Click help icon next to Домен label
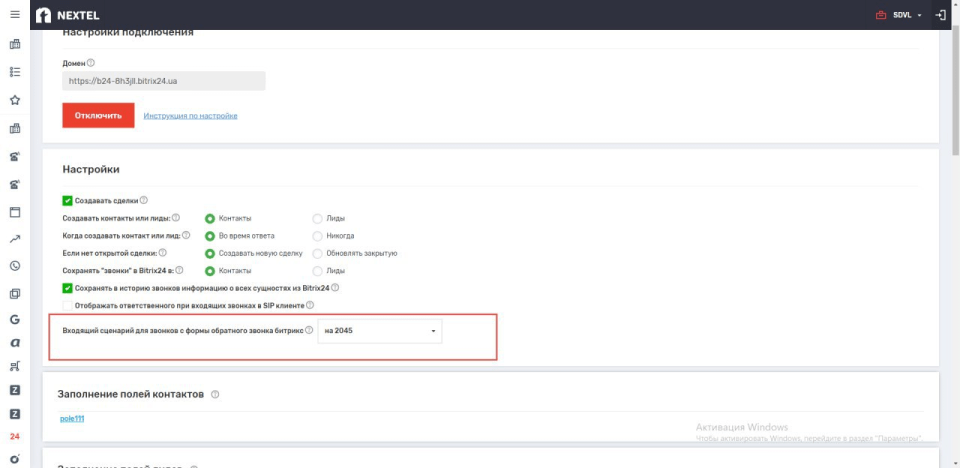This screenshot has width=960, height=468. [x=91, y=63]
